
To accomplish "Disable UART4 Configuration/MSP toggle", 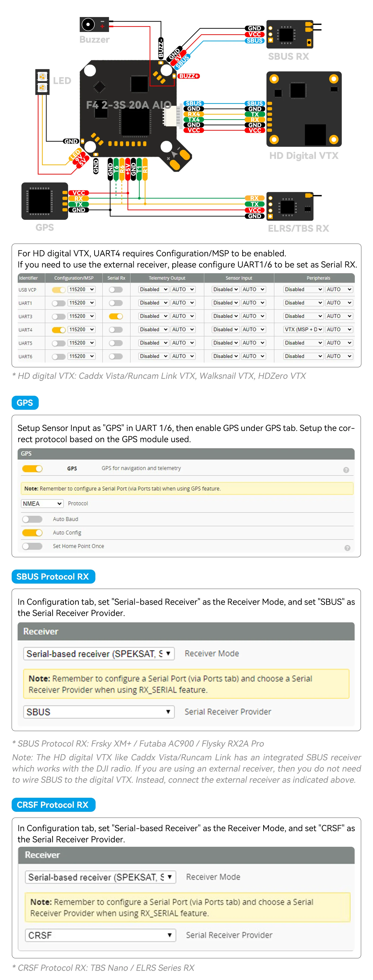I will (59, 330).
